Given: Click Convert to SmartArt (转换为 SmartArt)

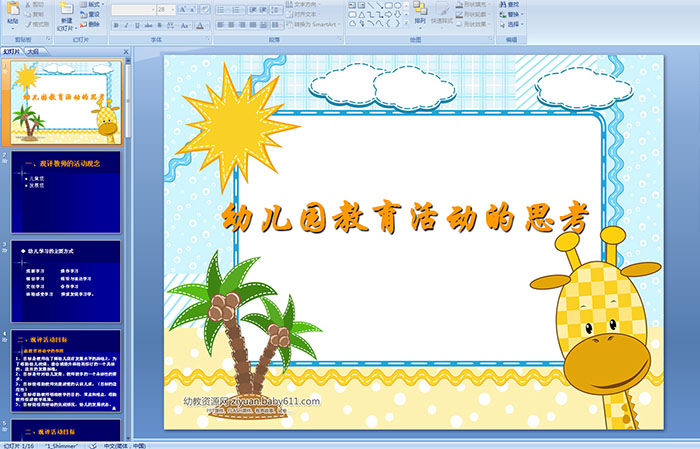Looking at the screenshot, I should [x=313, y=24].
